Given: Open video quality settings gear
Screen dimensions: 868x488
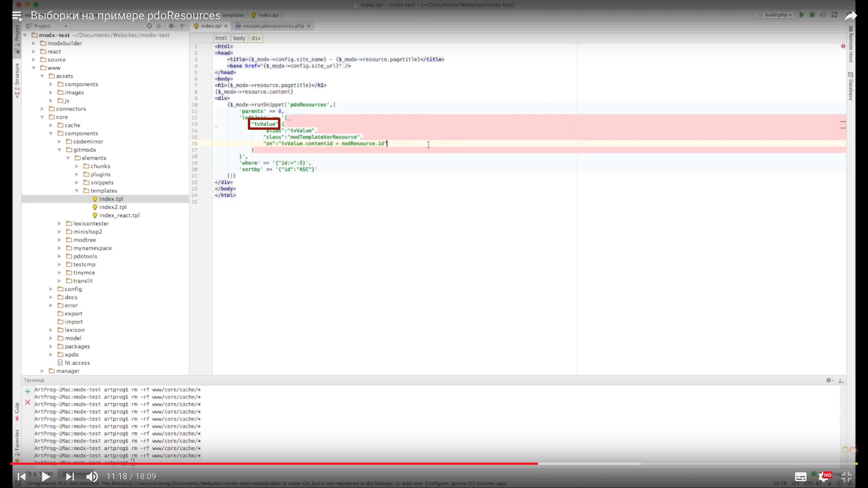Looking at the screenshot, I should 824,477.
